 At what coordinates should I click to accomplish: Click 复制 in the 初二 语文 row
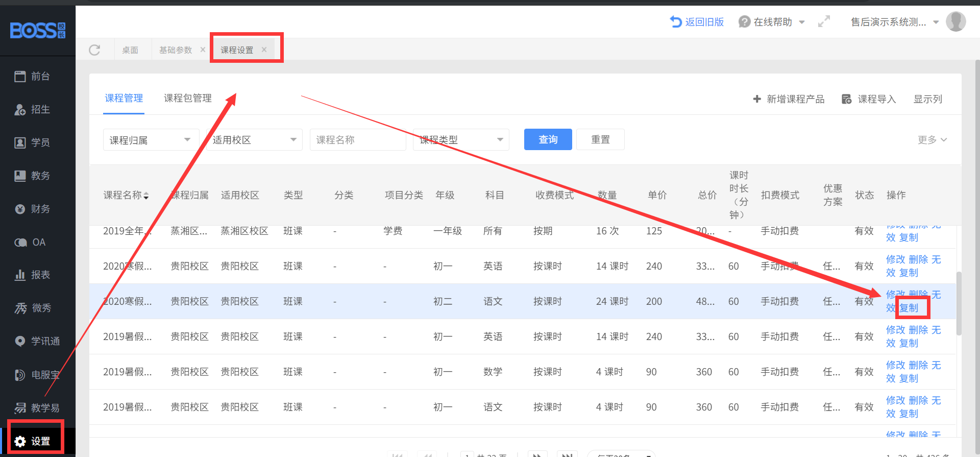tap(909, 308)
